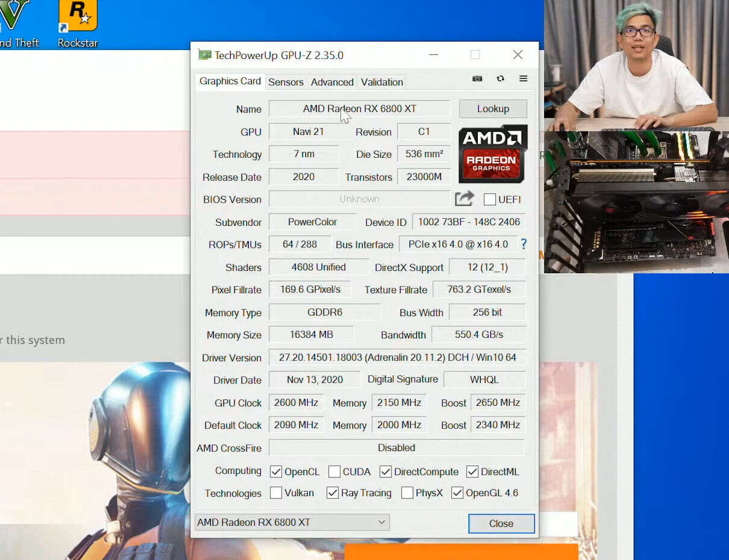Switch to the Sensors tab
The height and width of the screenshot is (560, 729).
[x=286, y=82]
